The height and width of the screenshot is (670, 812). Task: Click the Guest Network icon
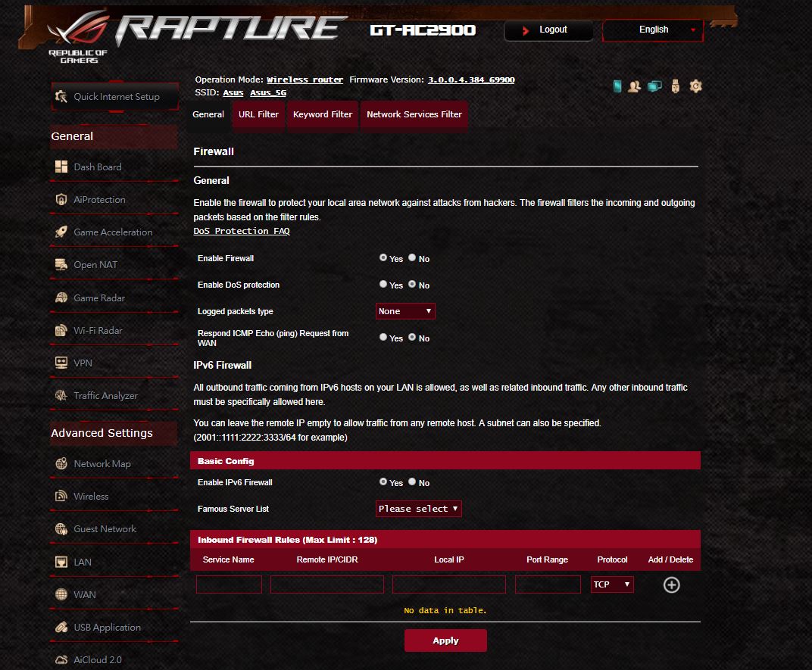click(61, 528)
